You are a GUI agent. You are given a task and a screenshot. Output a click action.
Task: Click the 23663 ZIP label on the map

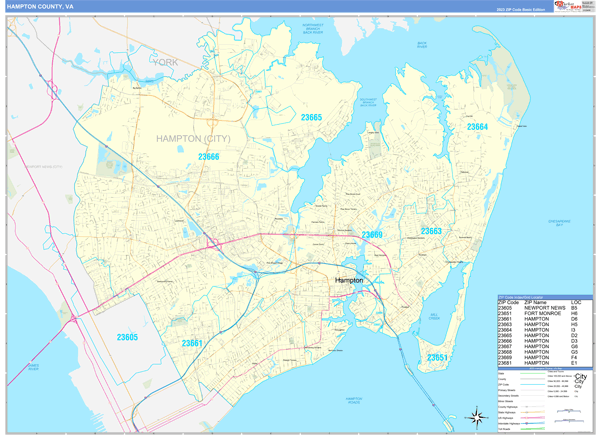coord(431,231)
